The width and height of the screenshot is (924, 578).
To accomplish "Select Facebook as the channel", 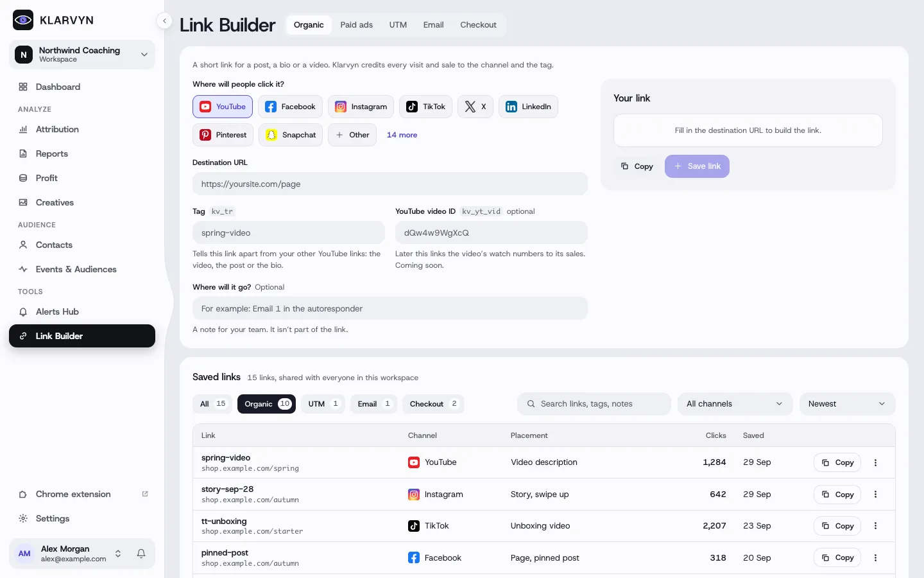I will point(290,107).
